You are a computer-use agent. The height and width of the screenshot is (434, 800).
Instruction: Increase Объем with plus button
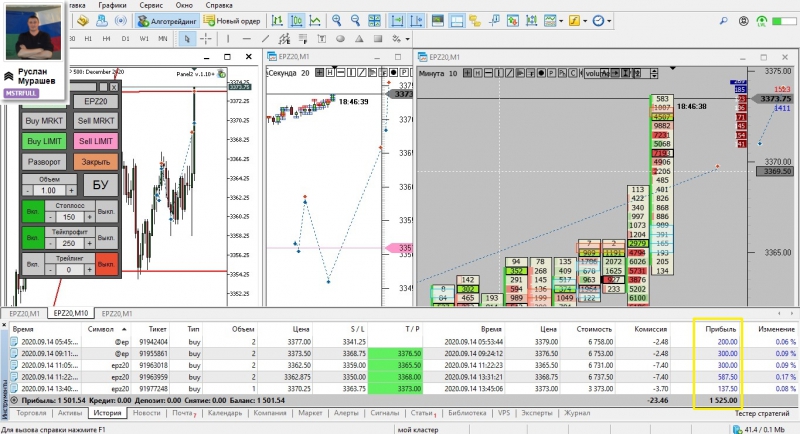tap(71, 190)
